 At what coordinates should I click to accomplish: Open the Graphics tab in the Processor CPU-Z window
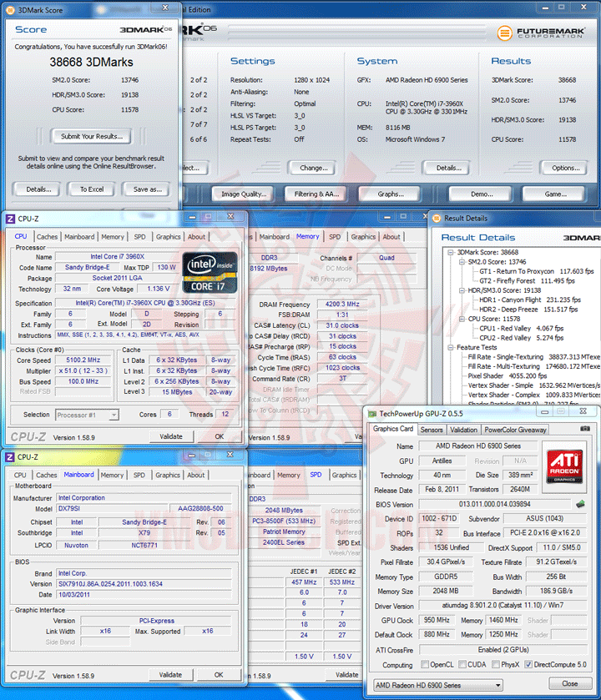coord(168,237)
